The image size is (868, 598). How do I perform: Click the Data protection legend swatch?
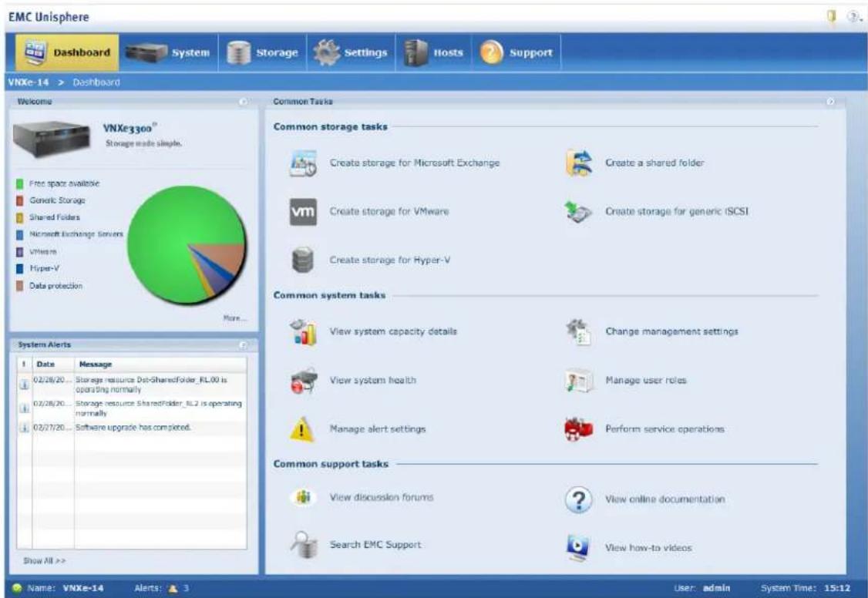[20, 286]
